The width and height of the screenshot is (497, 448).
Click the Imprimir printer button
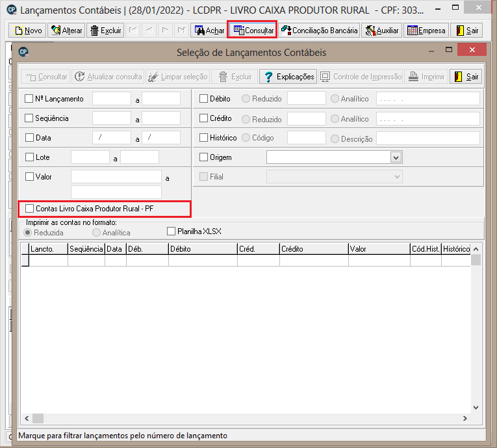click(426, 77)
